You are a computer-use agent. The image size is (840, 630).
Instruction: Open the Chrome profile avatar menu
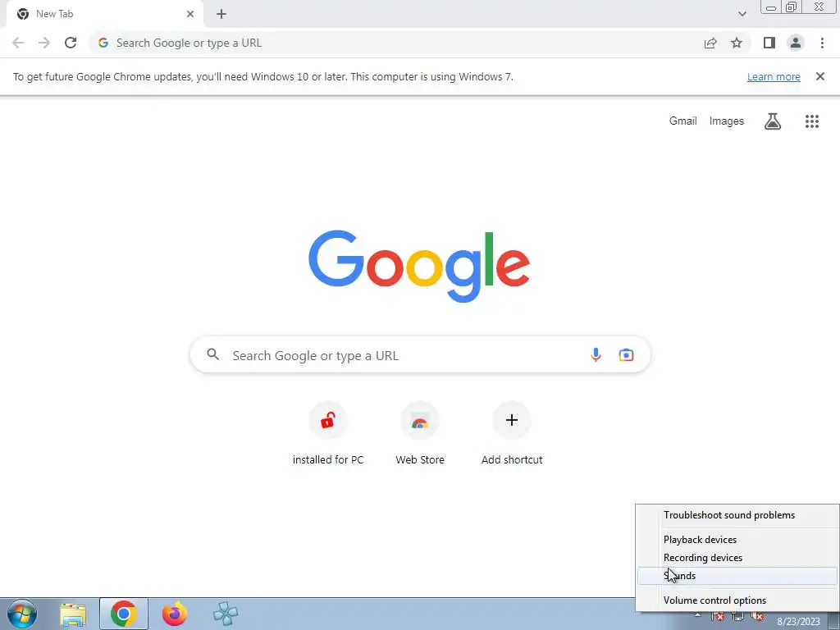(796, 43)
